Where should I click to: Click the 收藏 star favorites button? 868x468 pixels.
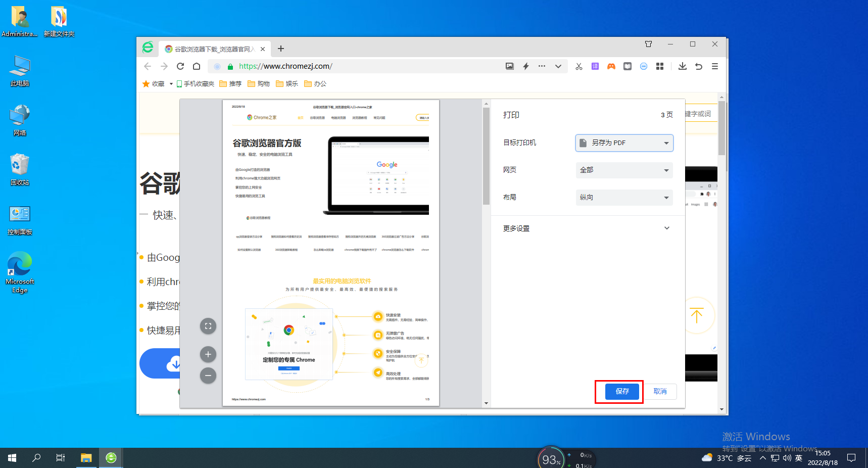(154, 84)
